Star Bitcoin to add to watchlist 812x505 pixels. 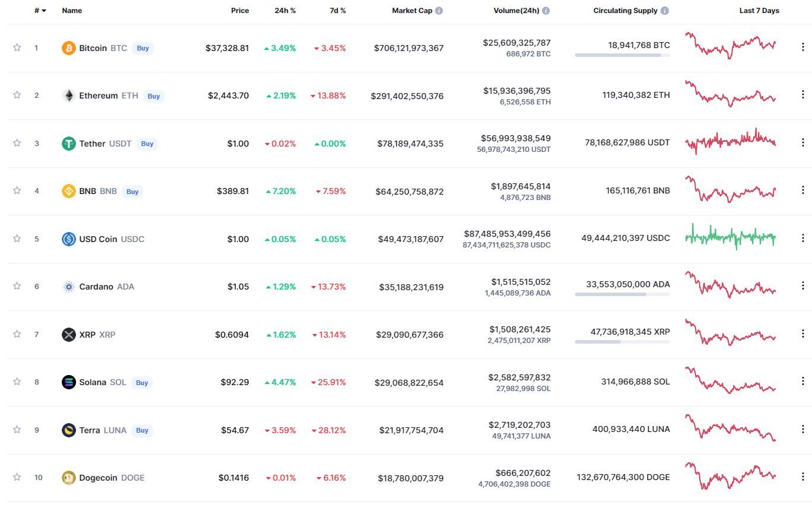[x=17, y=47]
